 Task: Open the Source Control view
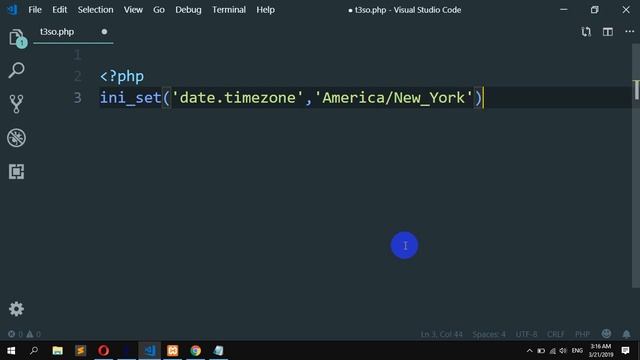(16, 104)
